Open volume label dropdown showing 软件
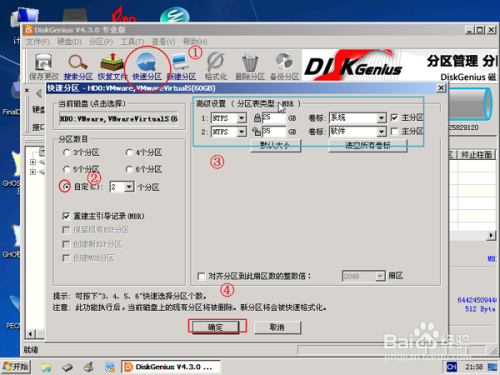The height and width of the screenshot is (375, 500). click(x=381, y=132)
